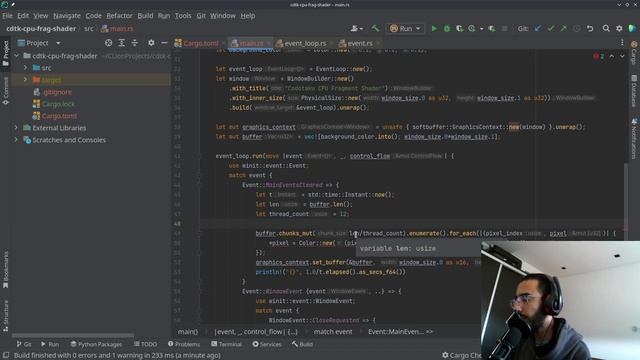Click the code-with-me user icon
The image size is (640, 360).
[356, 29]
